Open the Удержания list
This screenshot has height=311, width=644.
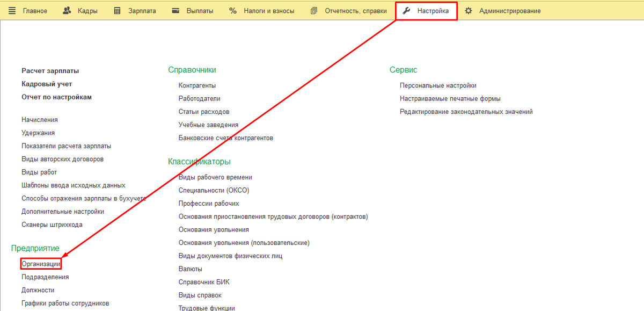[x=38, y=133]
